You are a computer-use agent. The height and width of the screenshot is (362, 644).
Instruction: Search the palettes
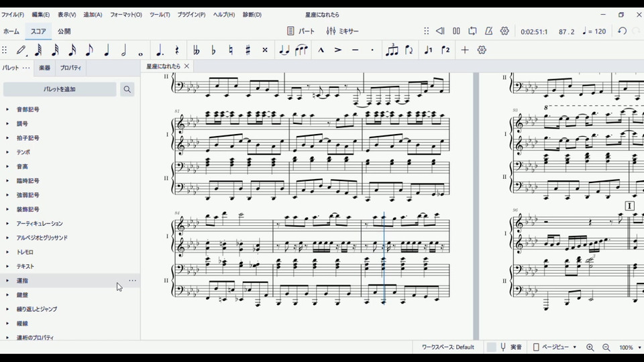point(127,89)
